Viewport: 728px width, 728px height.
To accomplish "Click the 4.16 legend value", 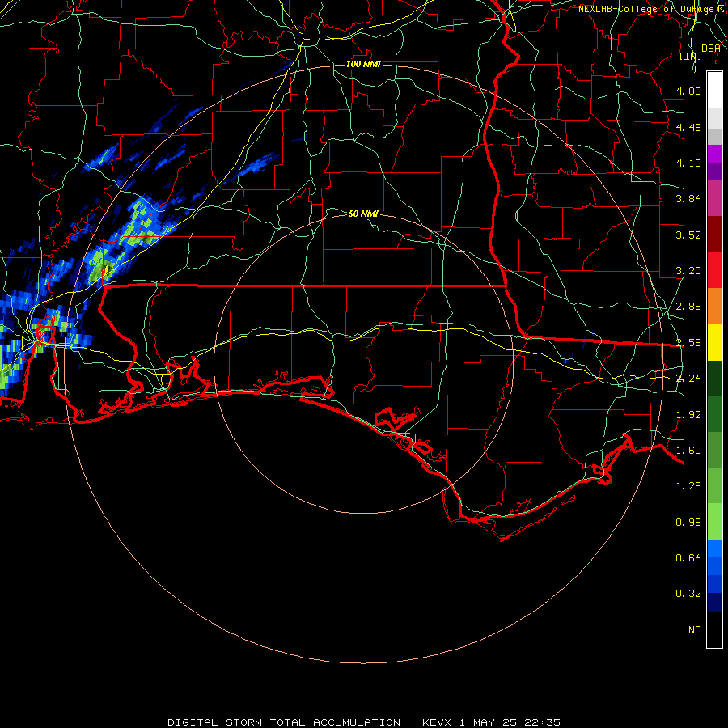I will [688, 163].
